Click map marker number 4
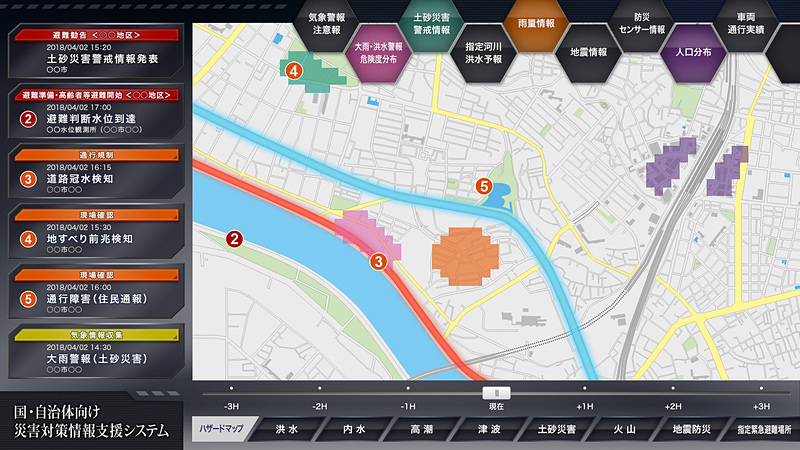This screenshot has width=800, height=450. click(293, 71)
